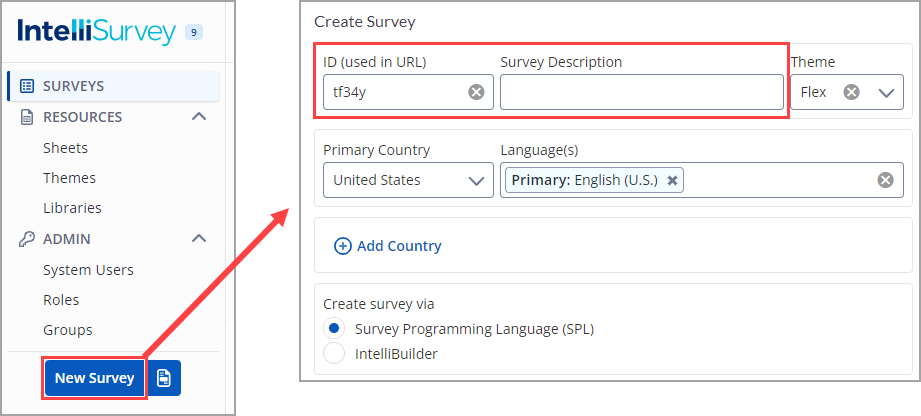Viewport: 921px width, 416px height.
Task: Open the notification badge showing 9
Action: click(x=194, y=32)
